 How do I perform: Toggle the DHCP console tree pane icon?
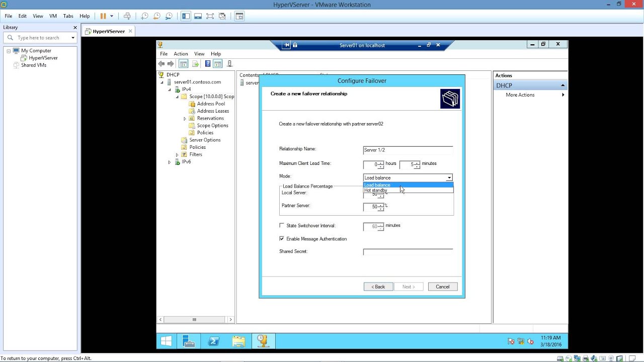coord(183,64)
